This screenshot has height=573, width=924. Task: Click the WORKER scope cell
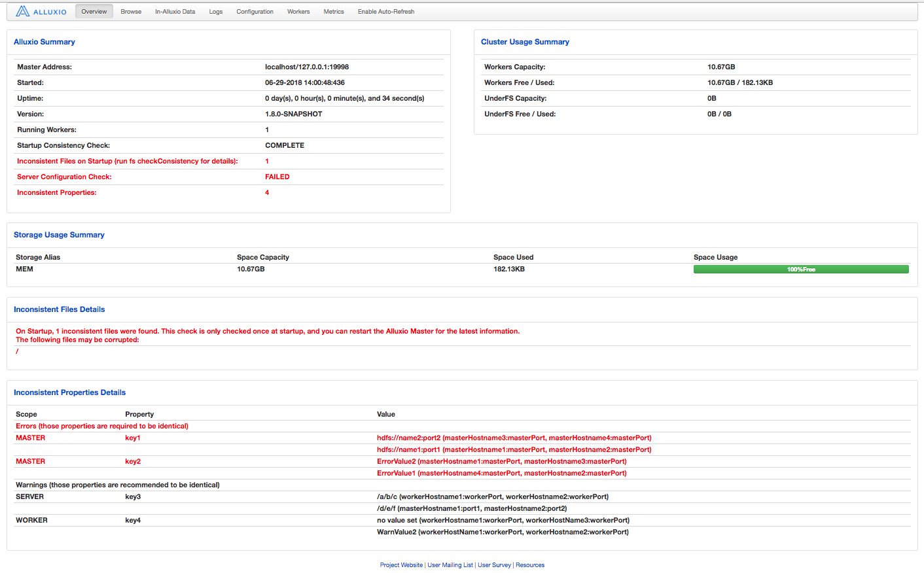click(31, 520)
